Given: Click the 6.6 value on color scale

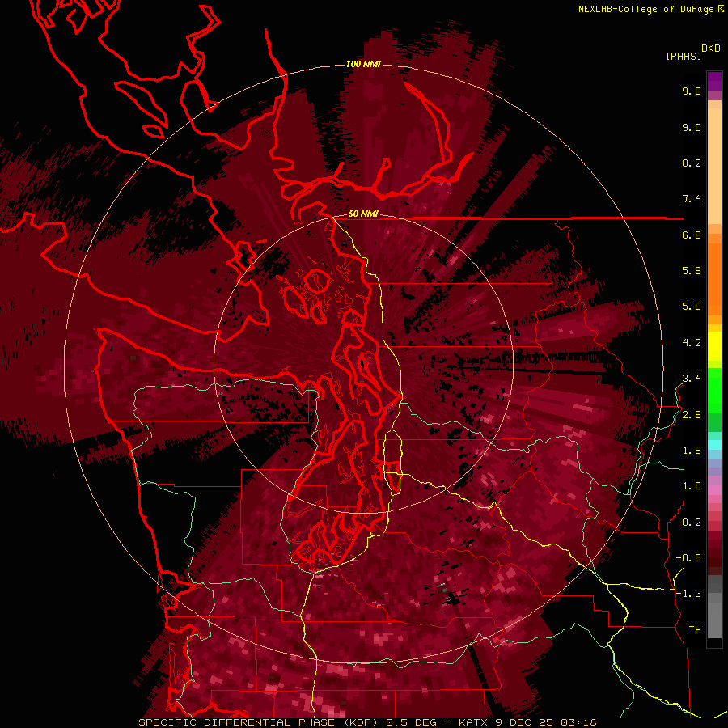Looking at the screenshot, I should (x=692, y=235).
